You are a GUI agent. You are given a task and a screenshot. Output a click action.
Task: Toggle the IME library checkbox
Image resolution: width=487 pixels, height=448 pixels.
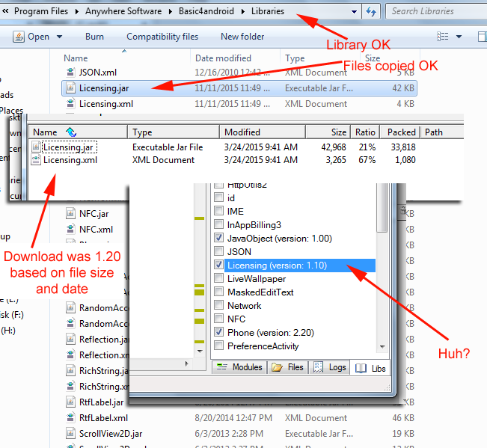coord(218,211)
